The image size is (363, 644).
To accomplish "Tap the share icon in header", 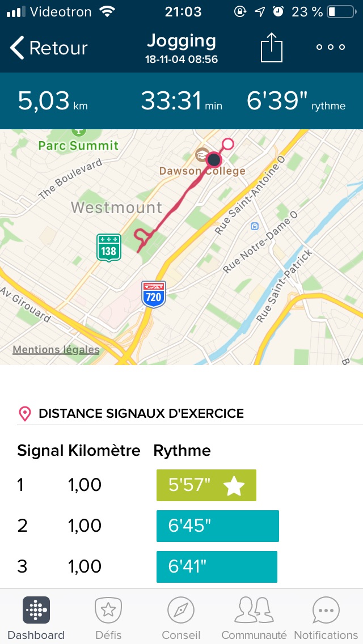I will [x=271, y=48].
